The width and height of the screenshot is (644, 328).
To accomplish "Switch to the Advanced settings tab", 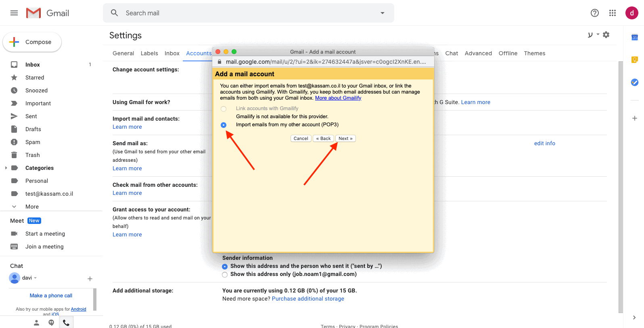I will pos(478,53).
